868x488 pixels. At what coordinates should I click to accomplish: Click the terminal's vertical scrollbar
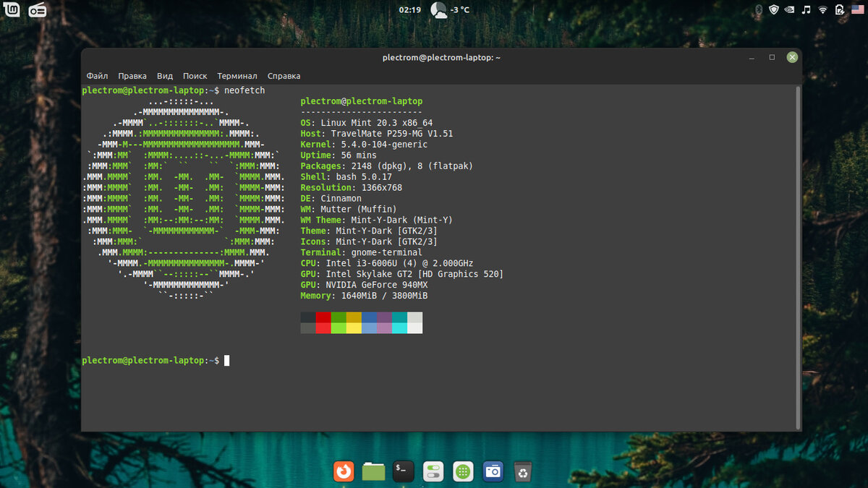pos(799,257)
